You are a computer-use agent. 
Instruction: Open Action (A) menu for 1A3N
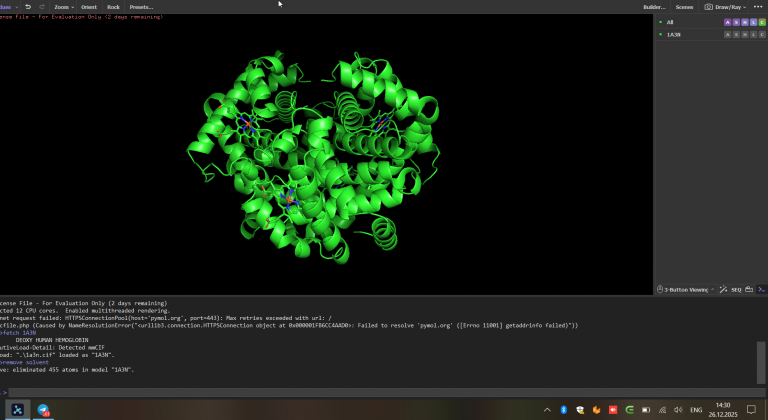click(727, 34)
